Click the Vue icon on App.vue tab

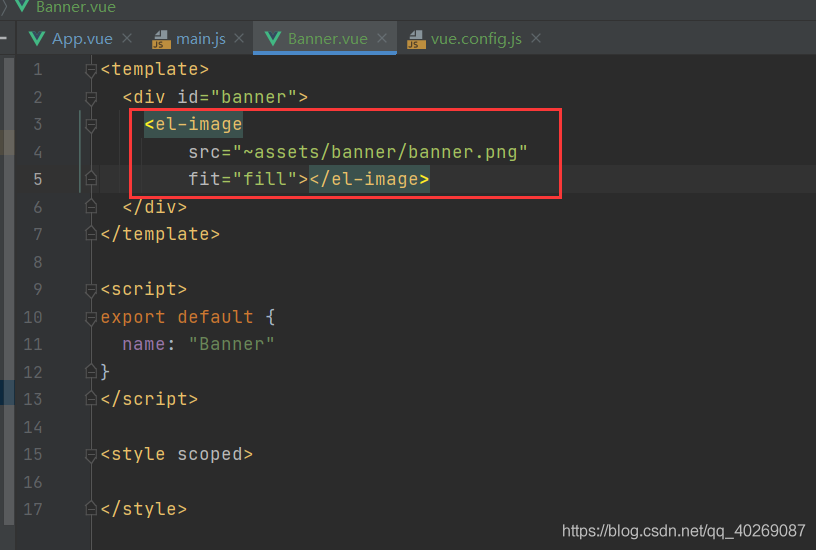pos(37,39)
